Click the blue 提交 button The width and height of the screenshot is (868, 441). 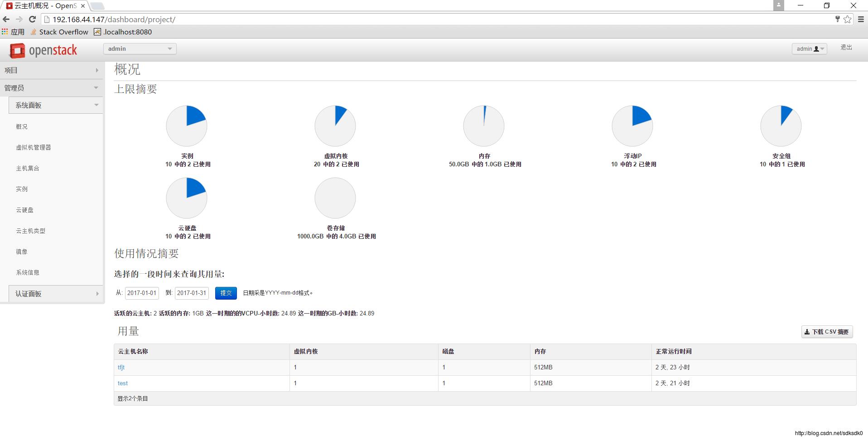click(x=226, y=293)
